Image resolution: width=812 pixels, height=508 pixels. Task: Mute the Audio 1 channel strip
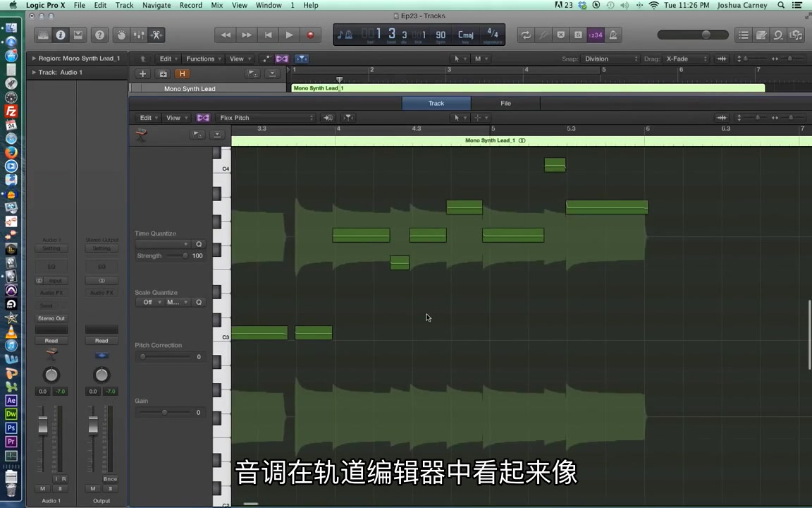tap(42, 488)
